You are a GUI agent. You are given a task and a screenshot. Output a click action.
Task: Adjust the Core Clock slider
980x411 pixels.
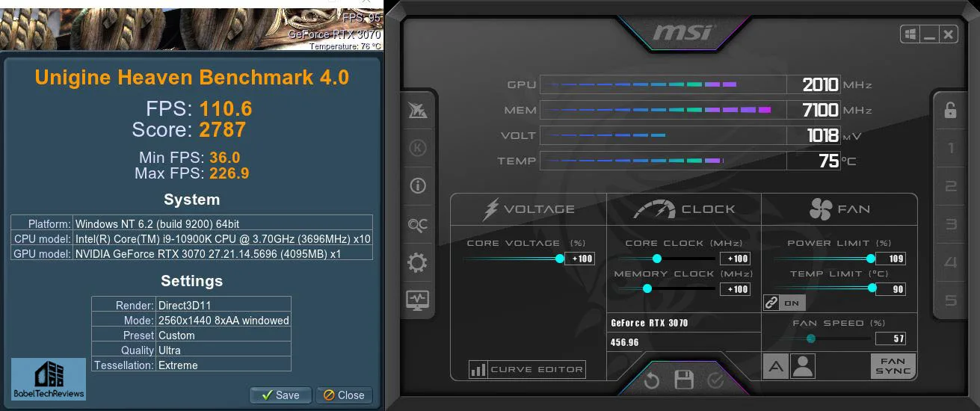pos(667,259)
